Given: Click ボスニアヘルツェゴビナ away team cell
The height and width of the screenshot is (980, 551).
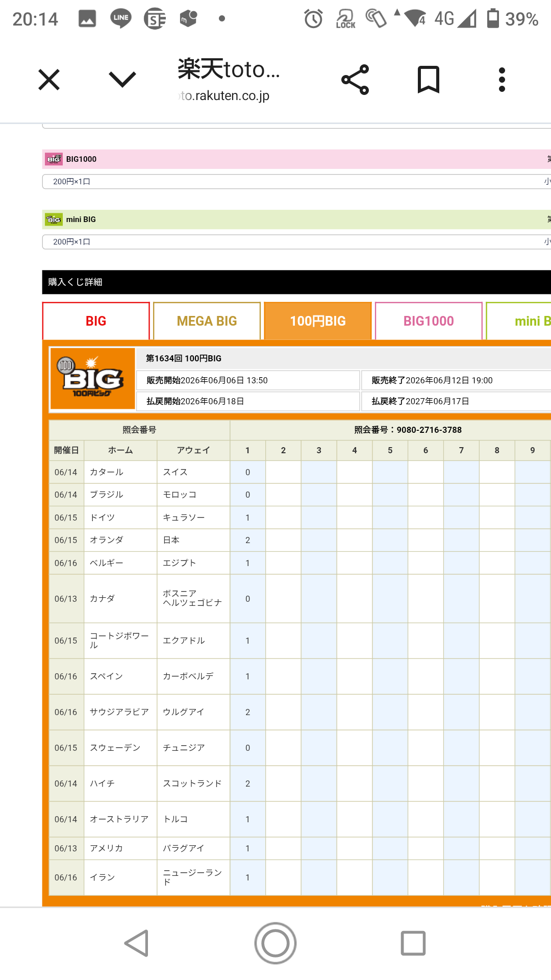Looking at the screenshot, I should click(193, 599).
